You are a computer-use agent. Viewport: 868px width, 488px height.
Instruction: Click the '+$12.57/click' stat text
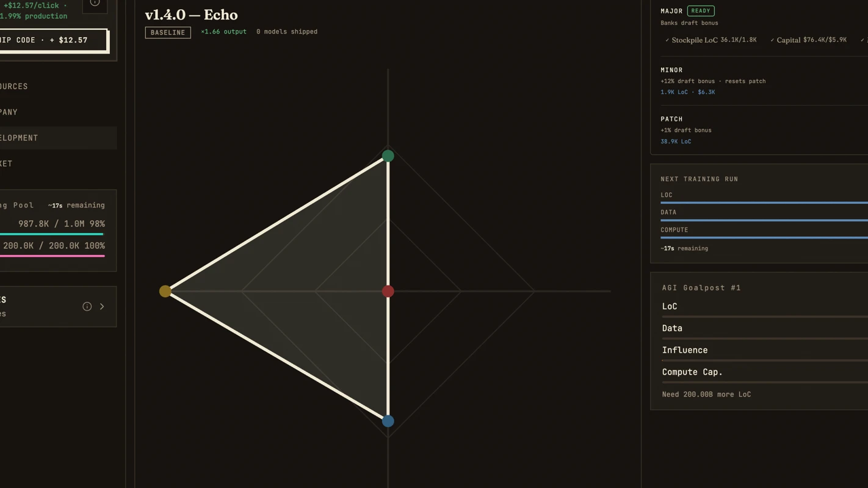point(31,5)
